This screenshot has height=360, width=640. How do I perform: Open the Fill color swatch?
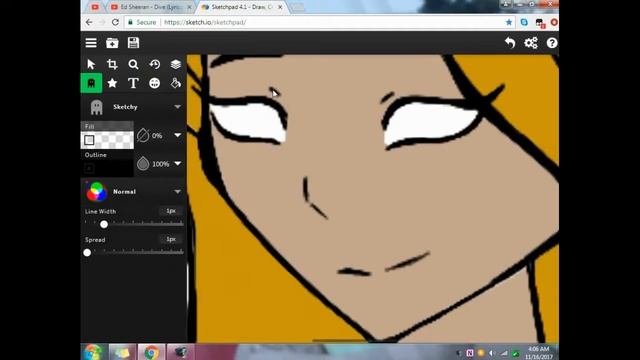[107, 140]
